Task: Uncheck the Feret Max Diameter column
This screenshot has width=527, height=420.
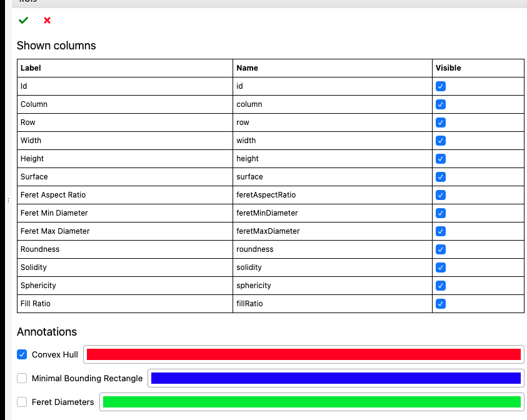Action: [441, 231]
